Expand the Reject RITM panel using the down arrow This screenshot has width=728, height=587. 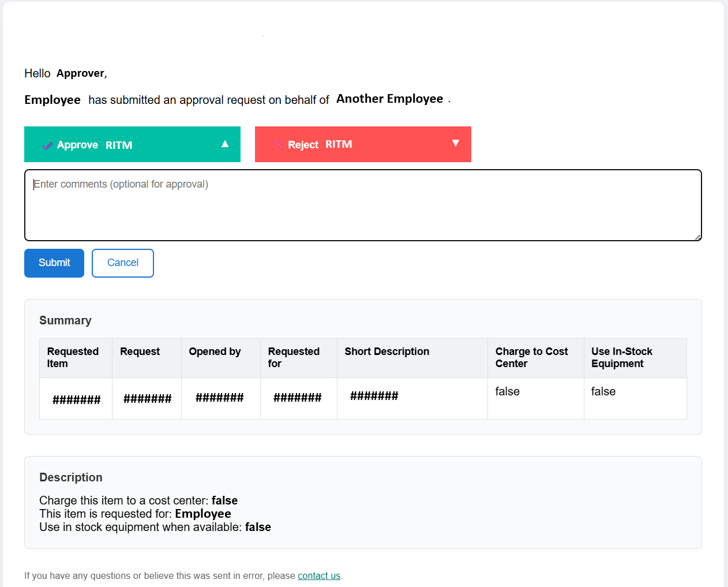pyautogui.click(x=455, y=143)
